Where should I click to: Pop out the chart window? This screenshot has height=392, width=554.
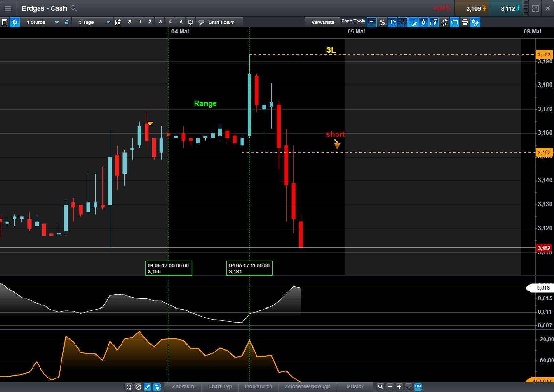click(x=535, y=8)
